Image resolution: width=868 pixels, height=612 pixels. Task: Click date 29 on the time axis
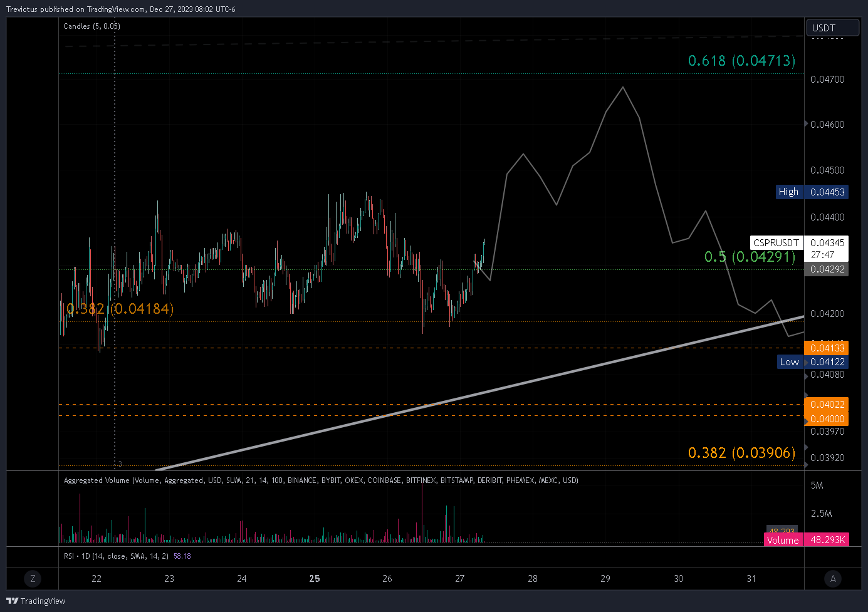click(x=605, y=579)
